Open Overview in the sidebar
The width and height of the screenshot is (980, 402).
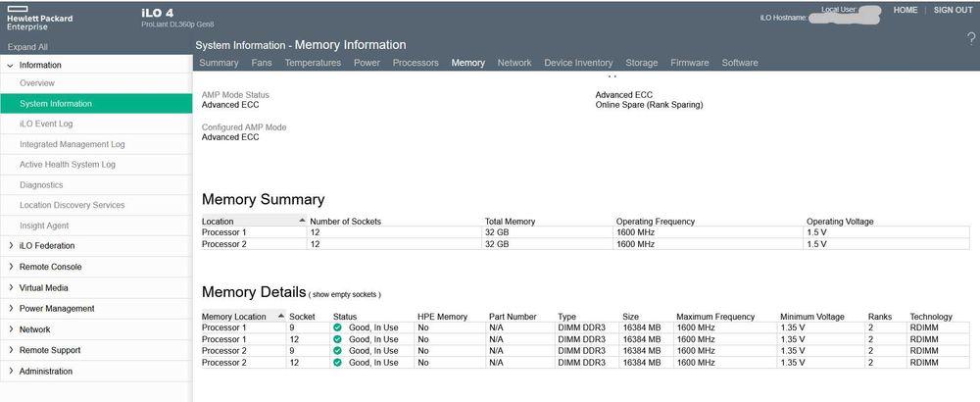pos(37,83)
